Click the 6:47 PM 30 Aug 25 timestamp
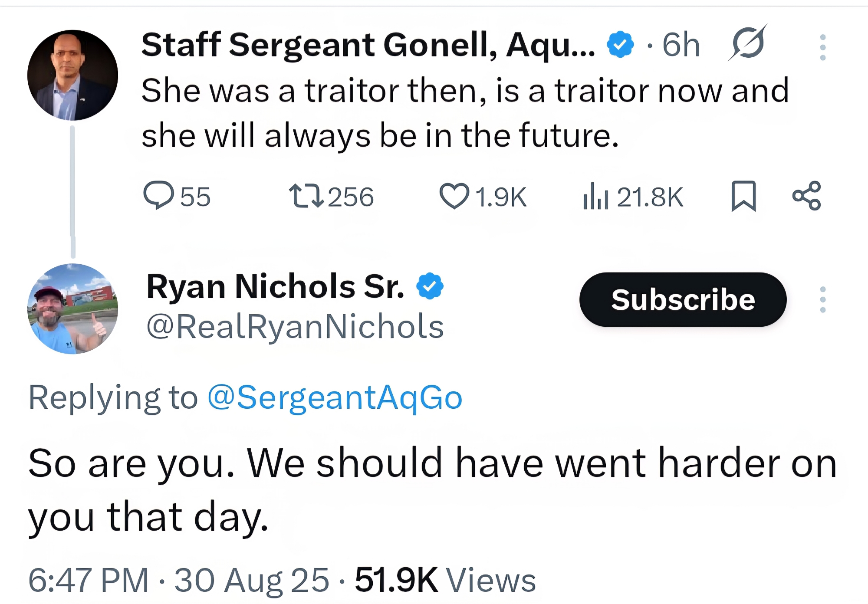This screenshot has width=868, height=604. [178, 580]
